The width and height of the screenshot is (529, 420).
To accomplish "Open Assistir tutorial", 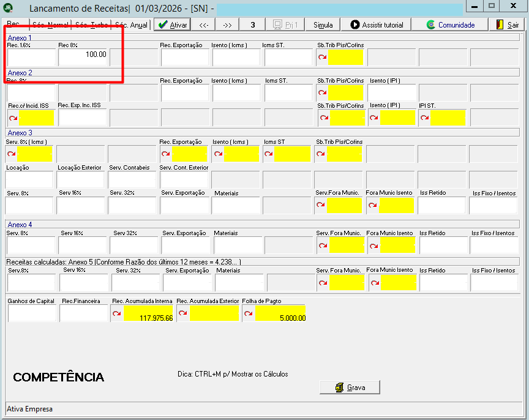I will coord(377,24).
